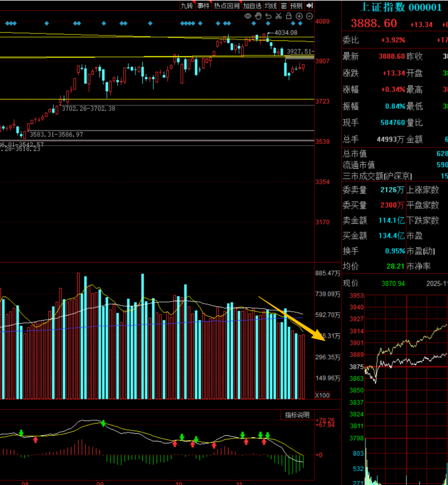Zoom out with the minus icon
Screen dimensions: 448x485
(309, 16)
